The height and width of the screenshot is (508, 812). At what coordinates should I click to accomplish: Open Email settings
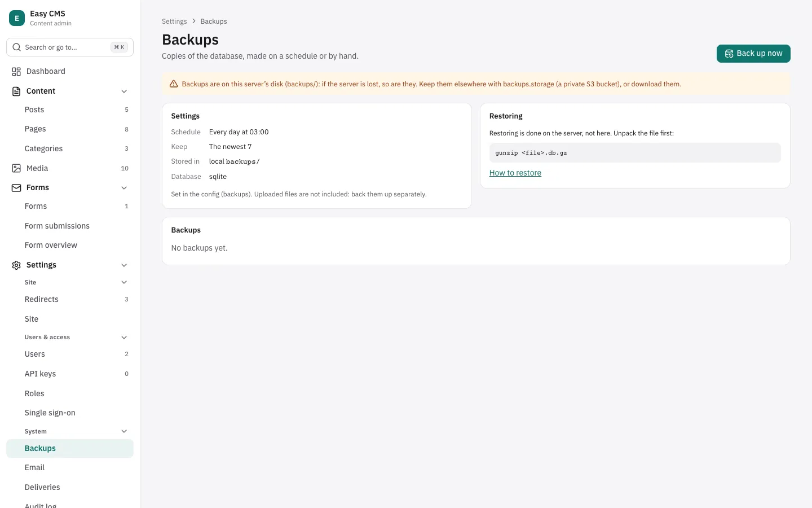70,468
